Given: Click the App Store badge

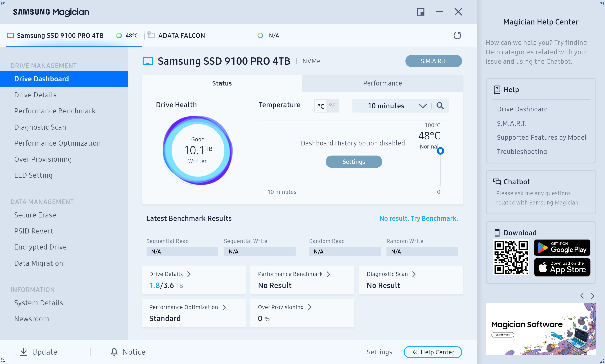Looking at the screenshot, I should [x=562, y=267].
